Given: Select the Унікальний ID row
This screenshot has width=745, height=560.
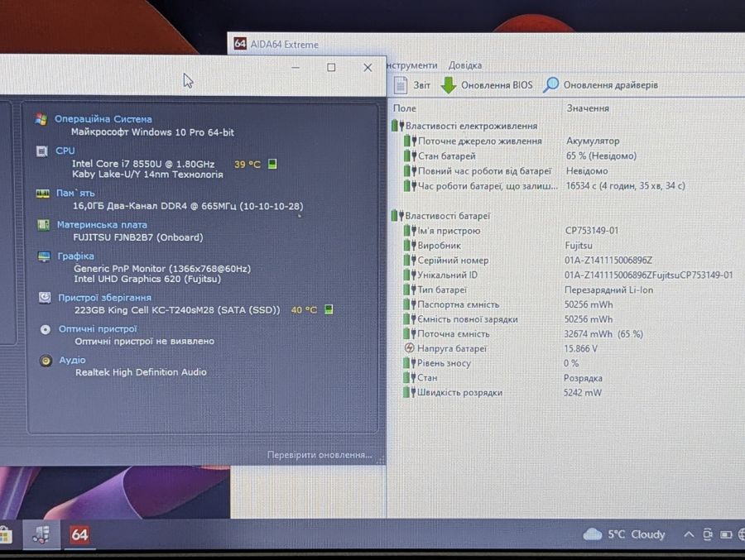Looking at the screenshot, I should [568, 275].
